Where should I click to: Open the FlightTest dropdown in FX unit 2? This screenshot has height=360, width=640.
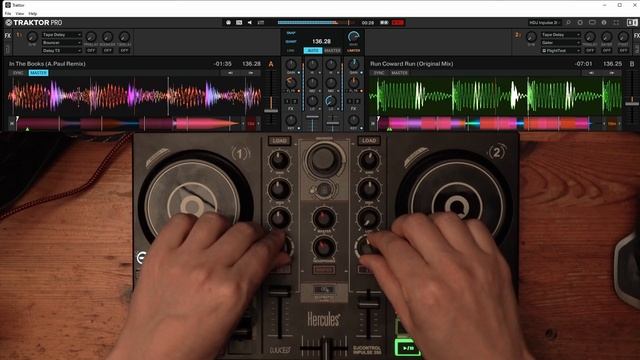tap(560, 50)
